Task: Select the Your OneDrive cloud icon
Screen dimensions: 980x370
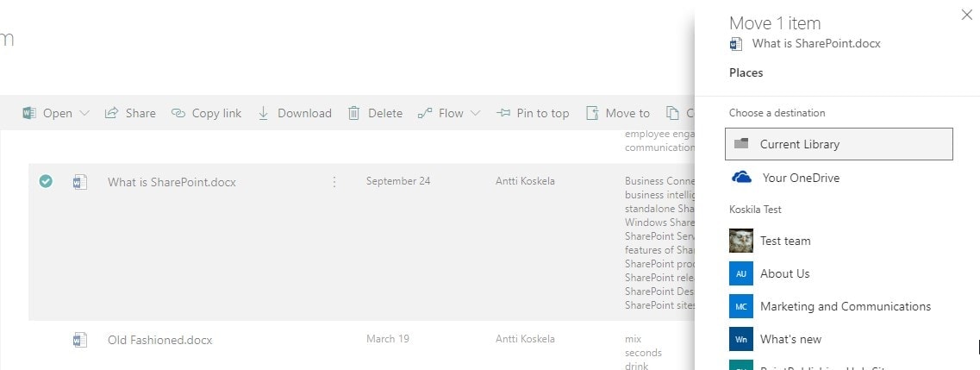Action: pos(741,178)
